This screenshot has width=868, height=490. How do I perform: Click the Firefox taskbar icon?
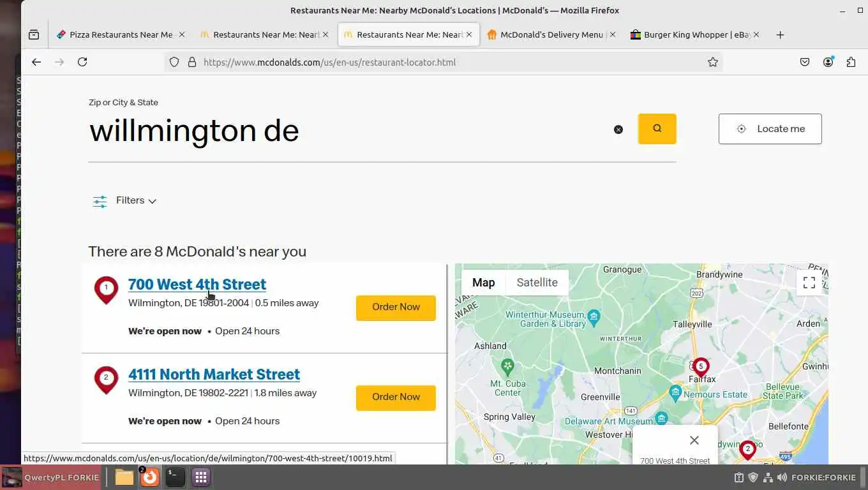[149, 477]
